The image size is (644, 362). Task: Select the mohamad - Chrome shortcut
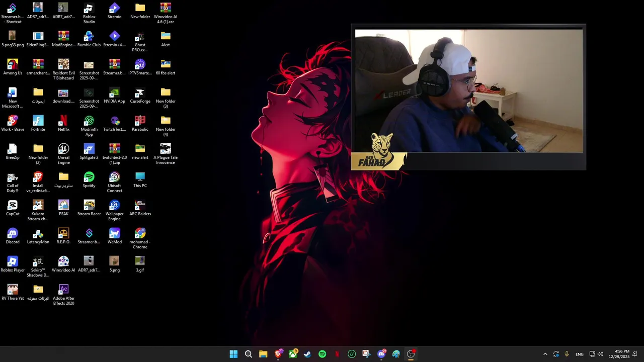tap(140, 238)
